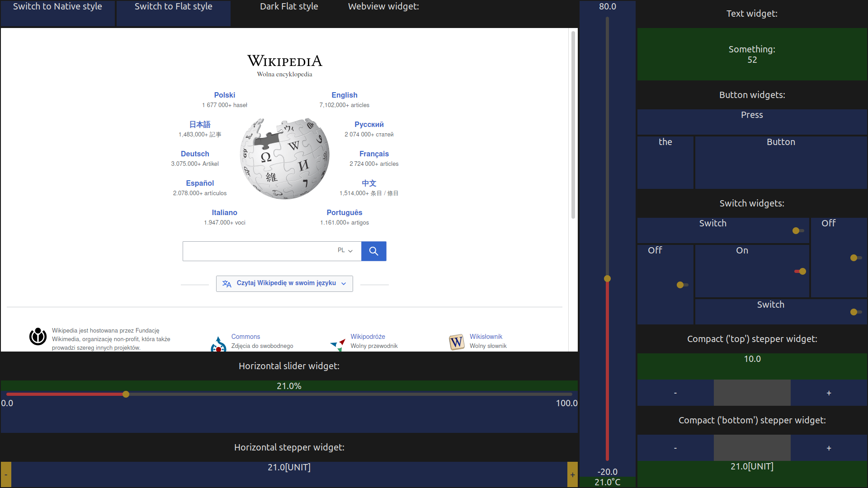Image resolution: width=868 pixels, height=488 pixels.
Task: Increment the compact top stepper
Action: 829,393
